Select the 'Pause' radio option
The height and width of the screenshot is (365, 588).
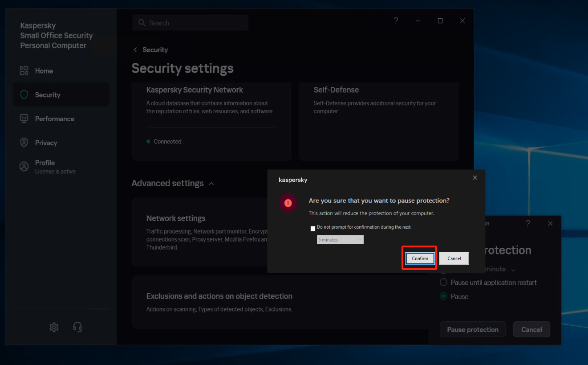[443, 296]
